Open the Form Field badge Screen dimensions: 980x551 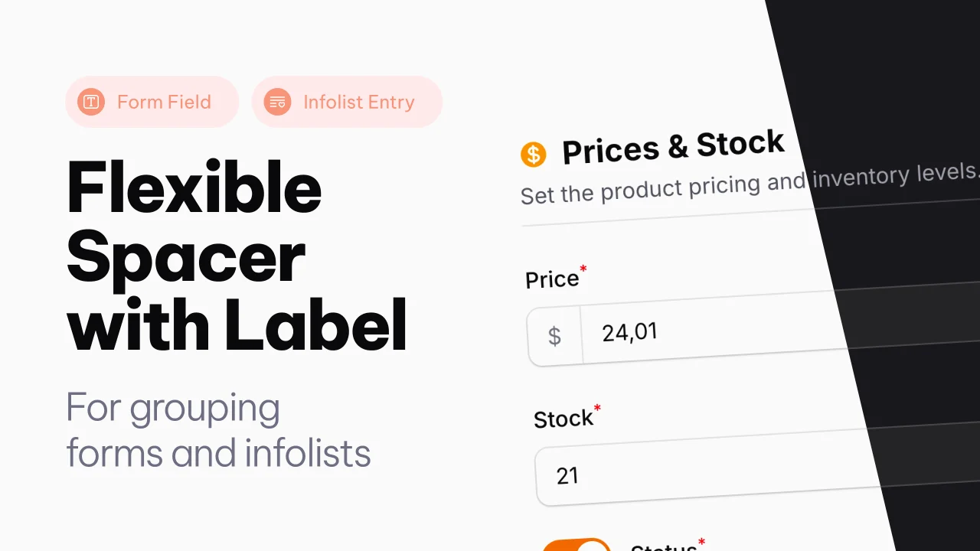point(152,101)
